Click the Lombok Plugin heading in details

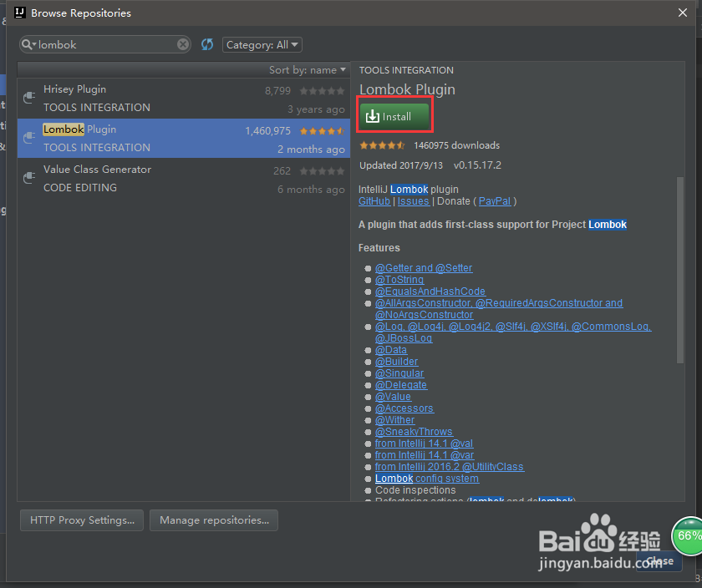coord(407,89)
